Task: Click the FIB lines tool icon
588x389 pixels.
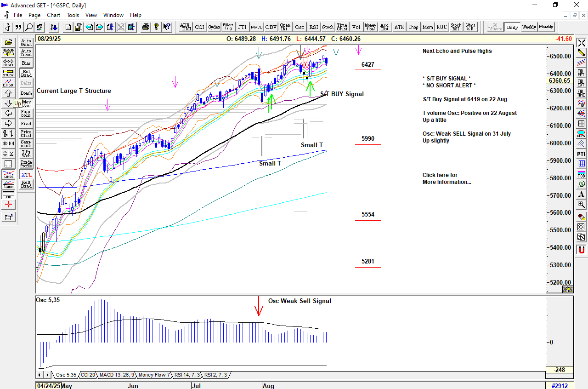Action: pos(8,195)
